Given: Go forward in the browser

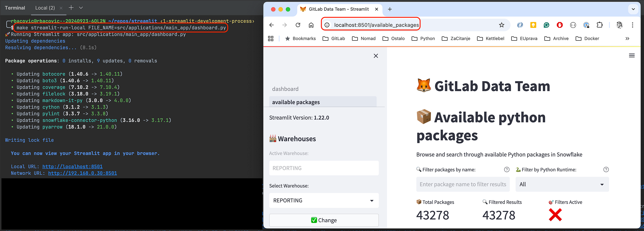Looking at the screenshot, I should coord(285,25).
